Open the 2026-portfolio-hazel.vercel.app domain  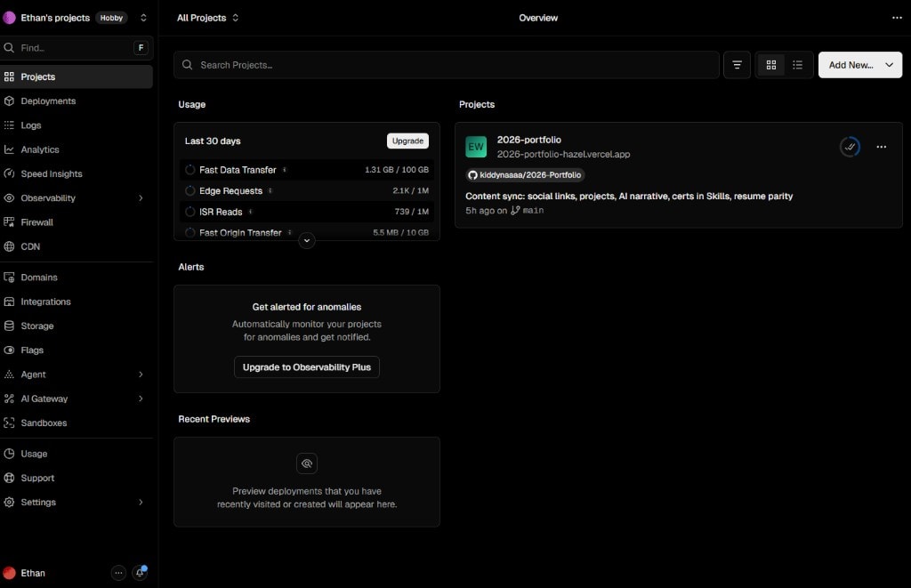click(x=563, y=155)
